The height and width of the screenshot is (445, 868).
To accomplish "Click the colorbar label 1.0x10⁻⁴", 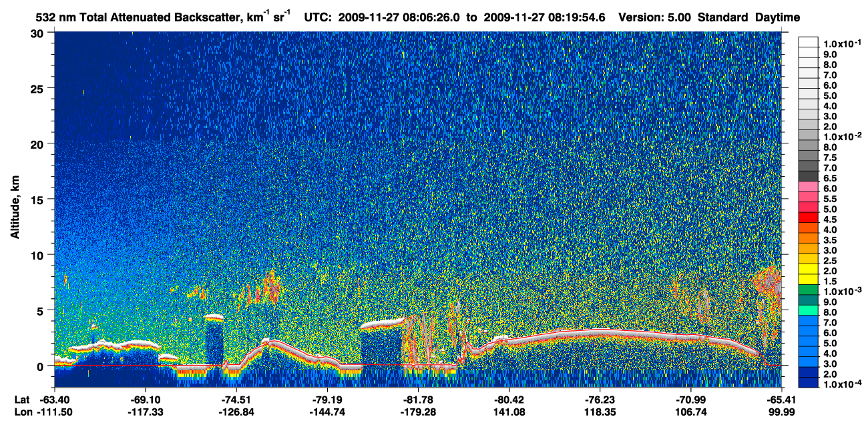I will pyautogui.click(x=843, y=384).
